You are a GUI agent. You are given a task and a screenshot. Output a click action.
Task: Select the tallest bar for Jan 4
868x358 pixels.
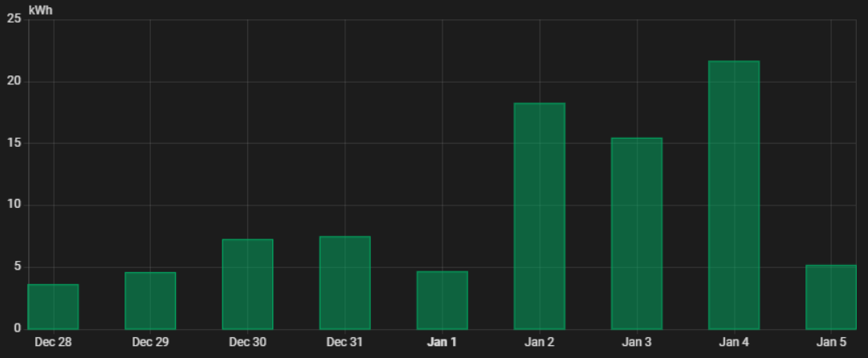point(734,195)
